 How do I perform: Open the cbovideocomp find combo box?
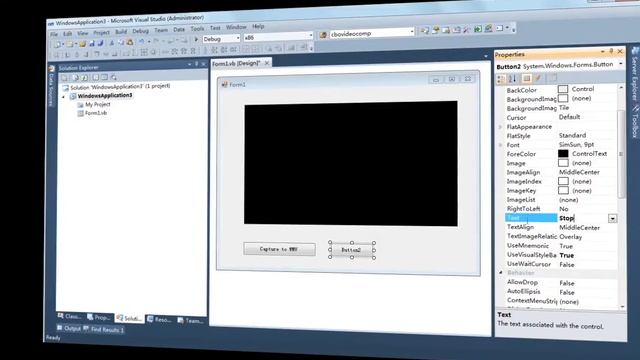click(372, 33)
